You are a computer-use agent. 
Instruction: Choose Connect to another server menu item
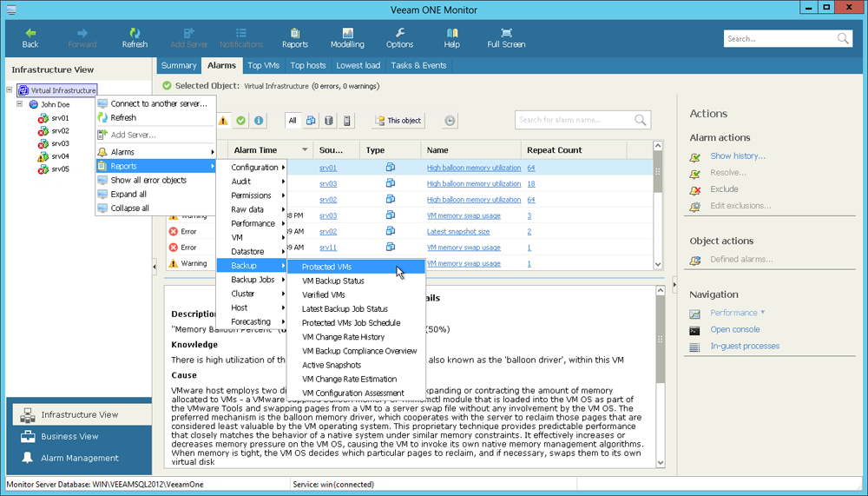pyautogui.click(x=155, y=103)
